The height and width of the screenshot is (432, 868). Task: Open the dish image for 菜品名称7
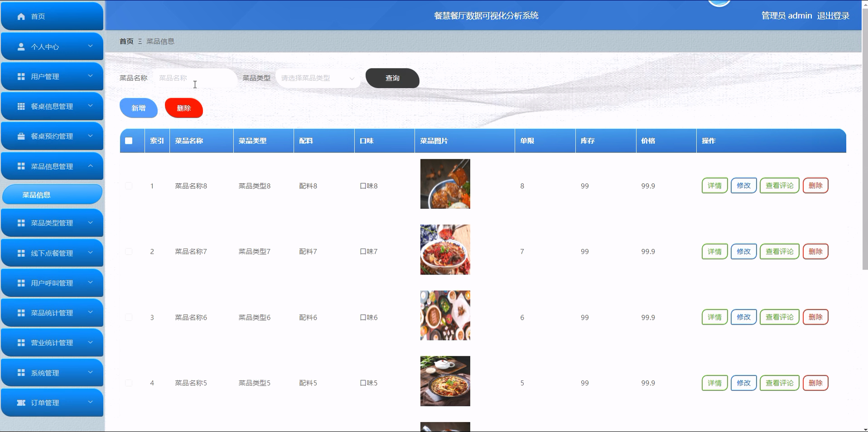[445, 250]
